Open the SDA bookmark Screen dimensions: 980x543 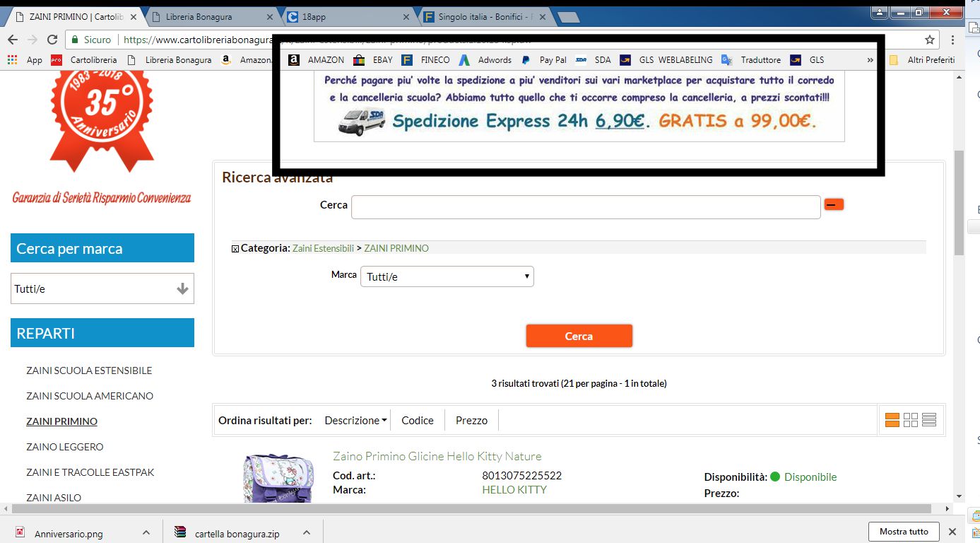594,60
